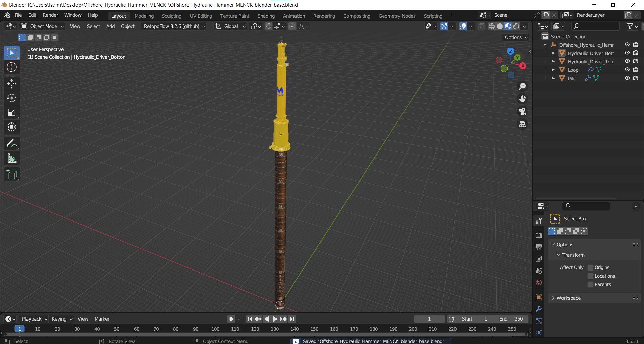Viewport: 644px width, 344px height.
Task: Select the Measure ruler tool
Action: pos(12,158)
